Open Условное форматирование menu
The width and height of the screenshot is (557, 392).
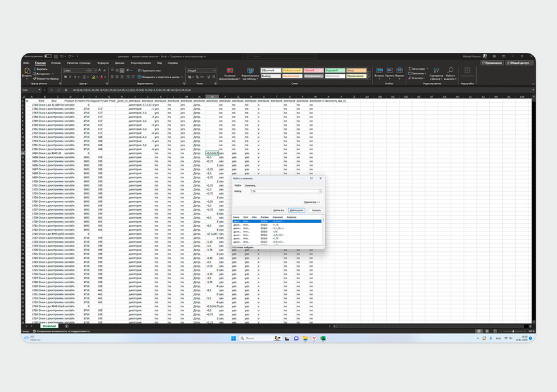(230, 74)
